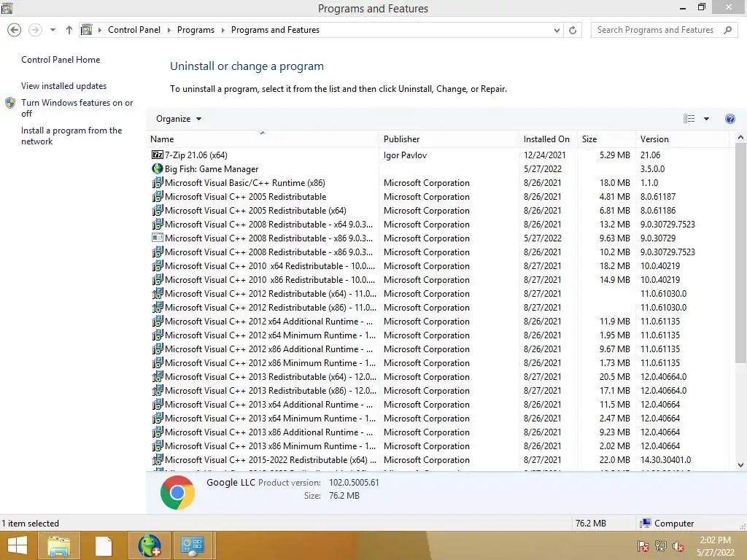Click the Control Panel icon in address bar
The image size is (747, 560).
(86, 29)
